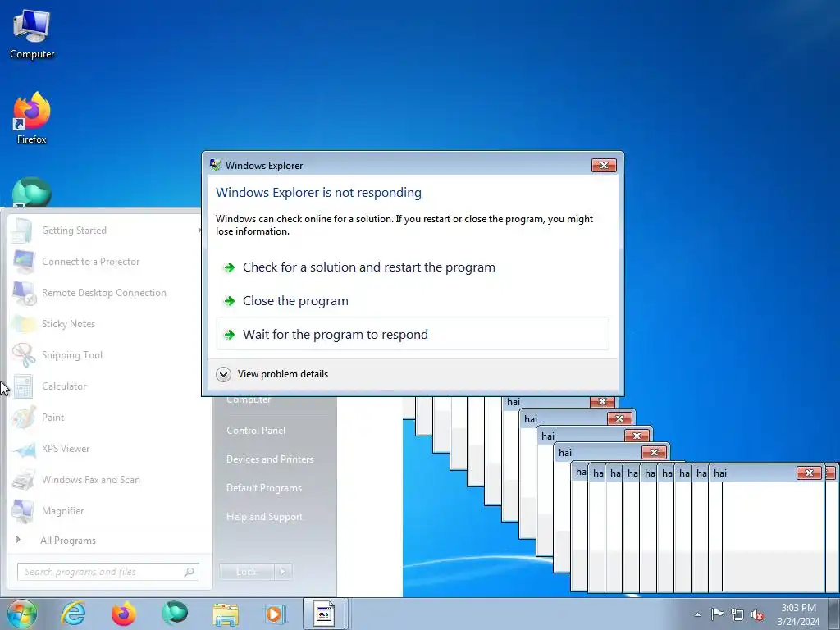Close the frontmost hai window
This screenshot has height=630, width=840.
coord(810,472)
